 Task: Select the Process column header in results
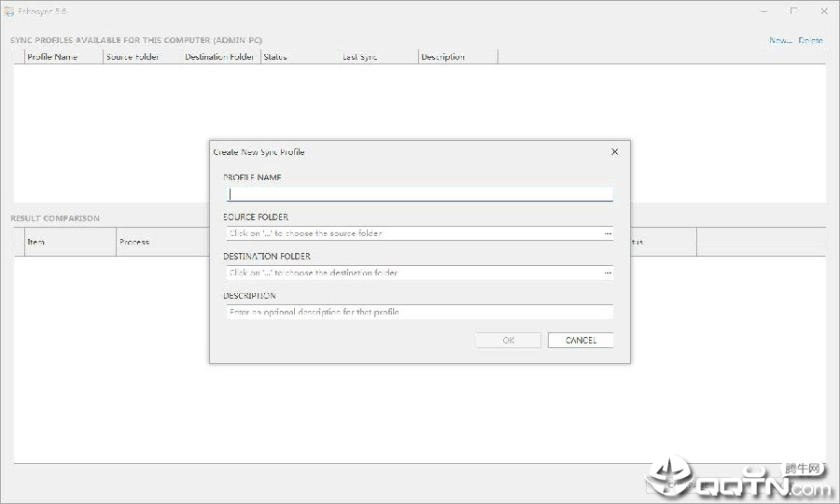[162, 242]
